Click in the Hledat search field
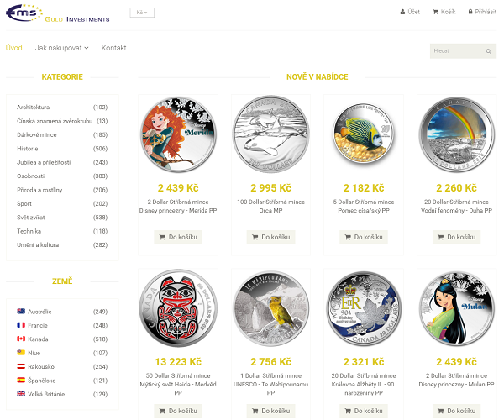Image resolution: width=504 pixels, height=420 pixels. (457, 51)
